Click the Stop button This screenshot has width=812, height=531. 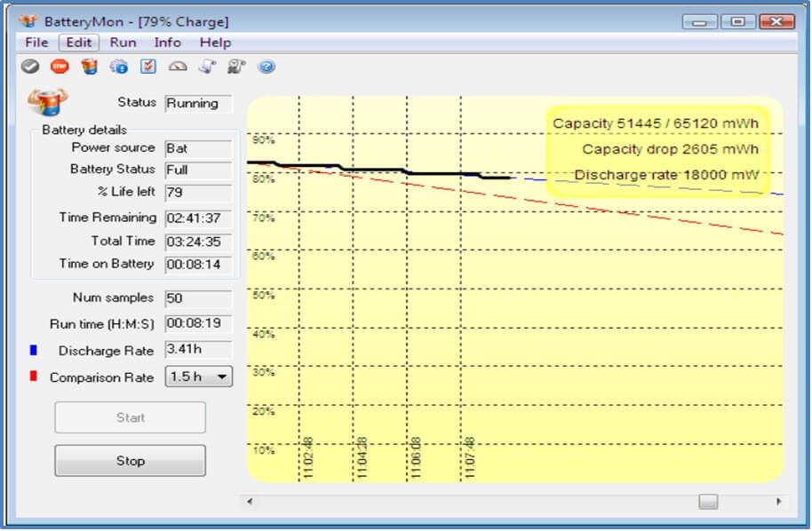(x=130, y=460)
